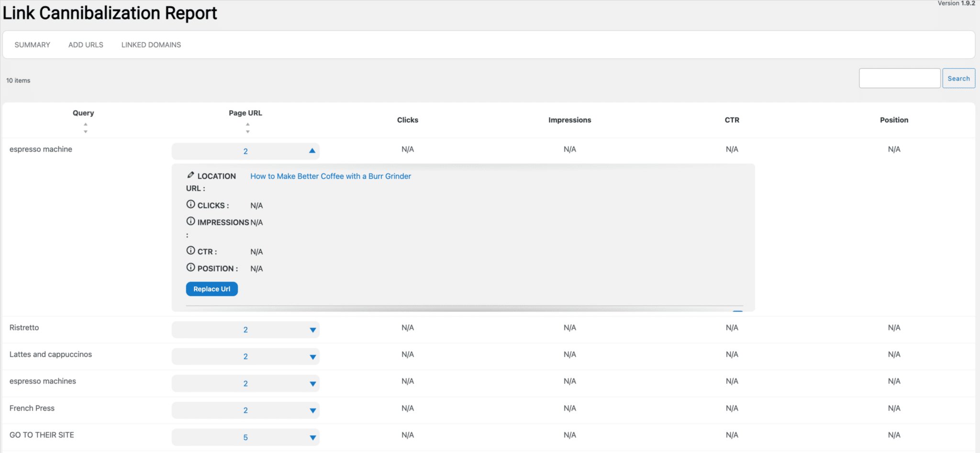The height and width of the screenshot is (453, 980).
Task: Switch to the ADD URLS tab
Action: click(86, 45)
